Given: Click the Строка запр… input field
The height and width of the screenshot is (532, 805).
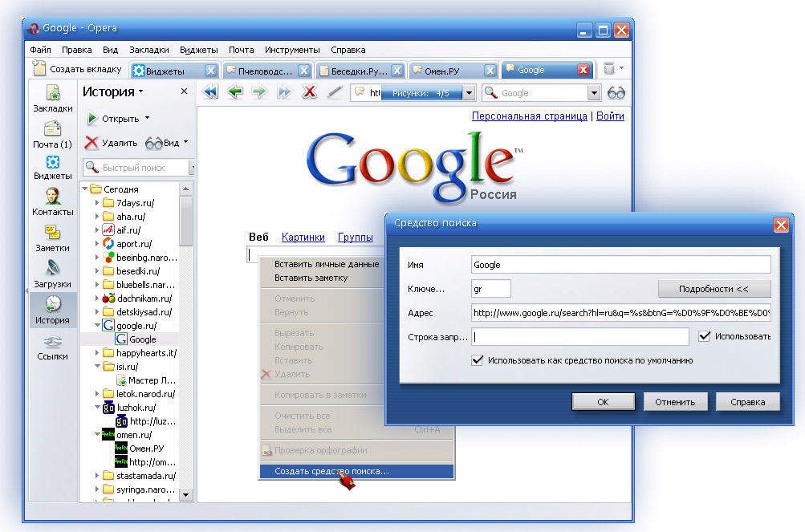Looking at the screenshot, I should tap(580, 337).
